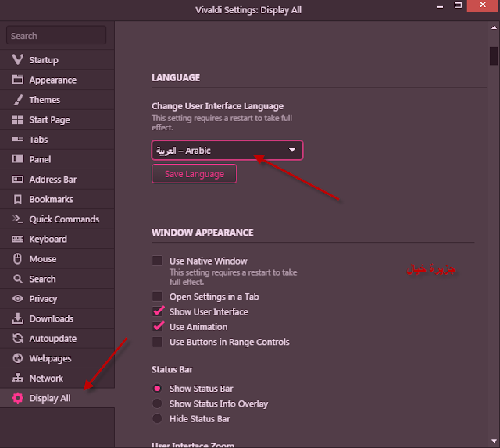Click the Panel icon in sidebar

click(17, 158)
